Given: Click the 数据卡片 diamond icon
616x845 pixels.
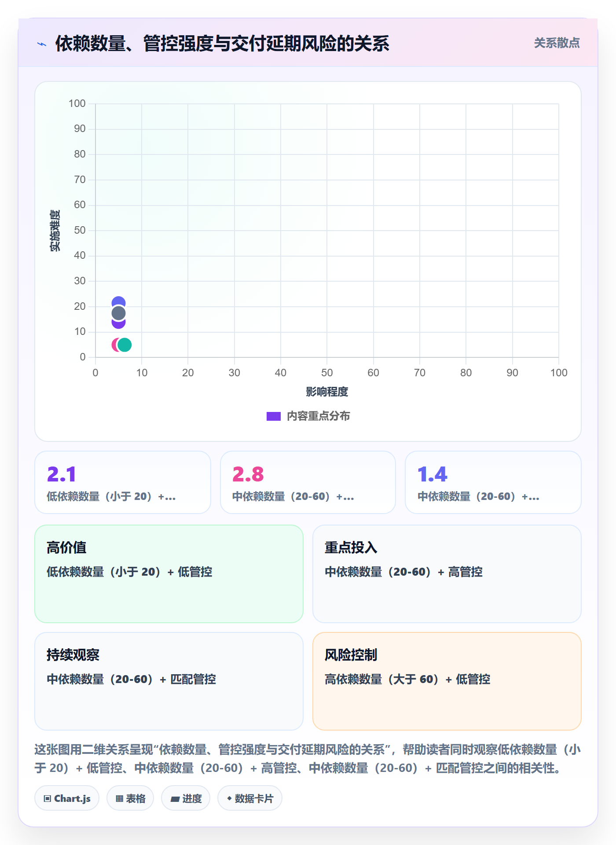Looking at the screenshot, I should 229,798.
